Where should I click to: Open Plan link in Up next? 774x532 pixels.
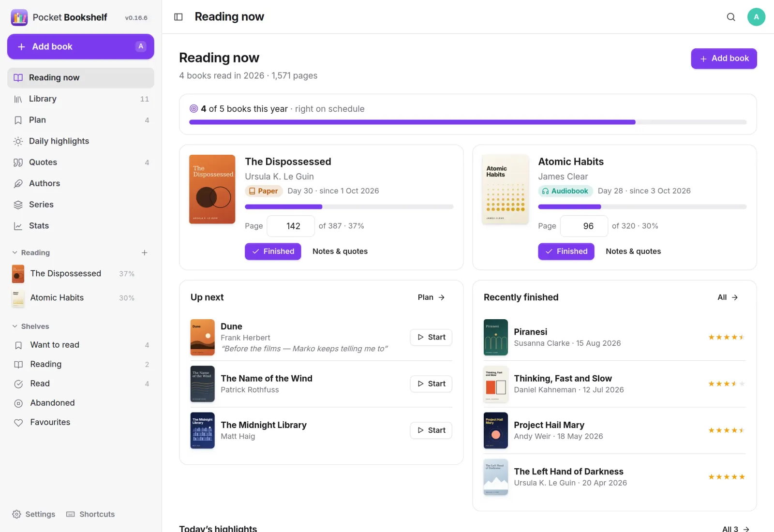pos(431,297)
